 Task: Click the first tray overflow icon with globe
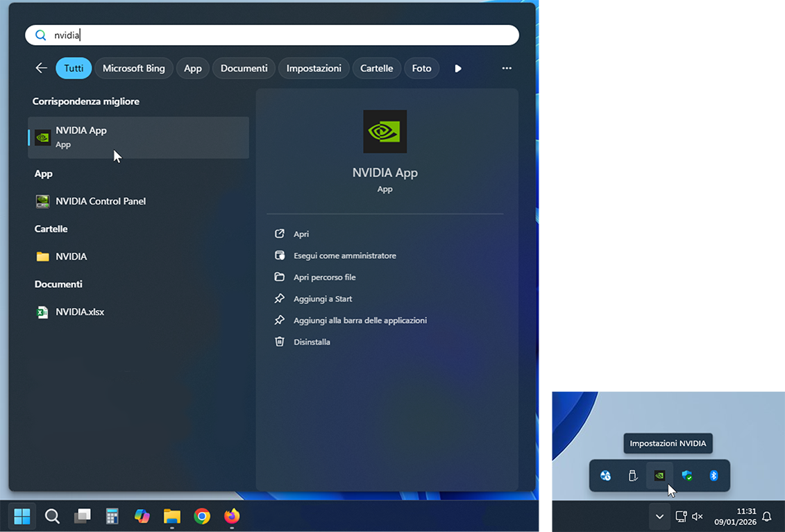(606, 475)
